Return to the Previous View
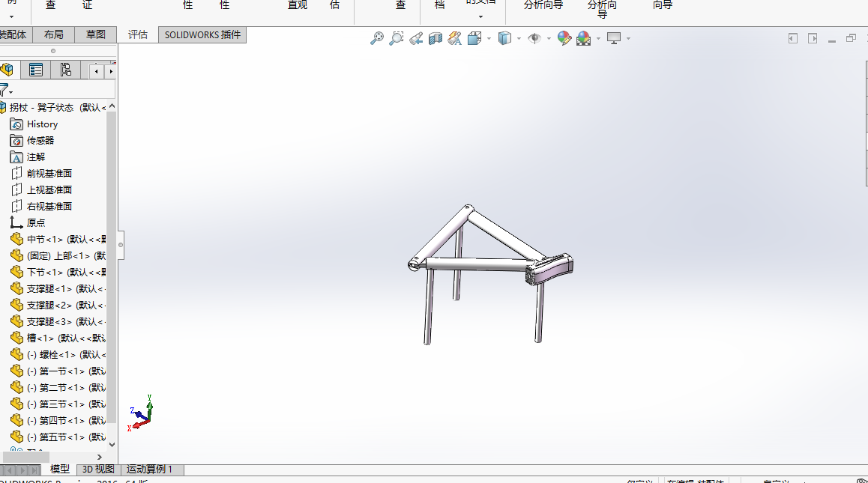Screen dimensions: 868x483 pyautogui.click(x=416, y=38)
